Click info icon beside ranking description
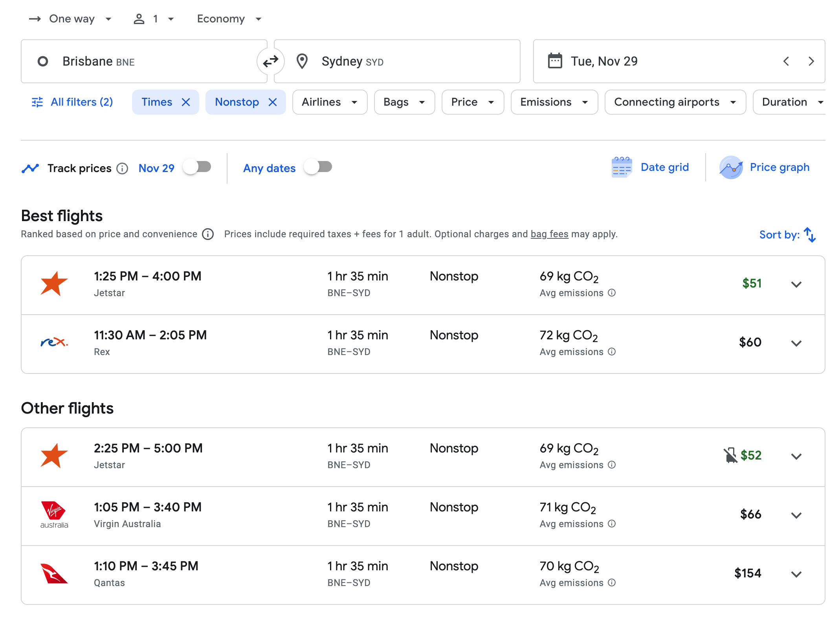 click(x=208, y=234)
